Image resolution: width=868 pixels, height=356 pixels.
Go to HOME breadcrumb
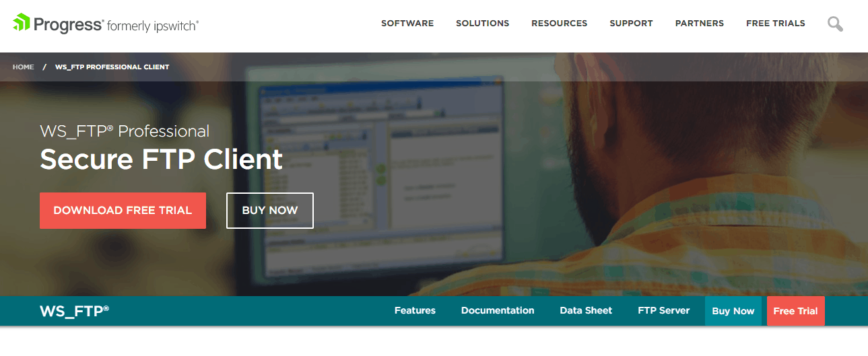pos(23,67)
